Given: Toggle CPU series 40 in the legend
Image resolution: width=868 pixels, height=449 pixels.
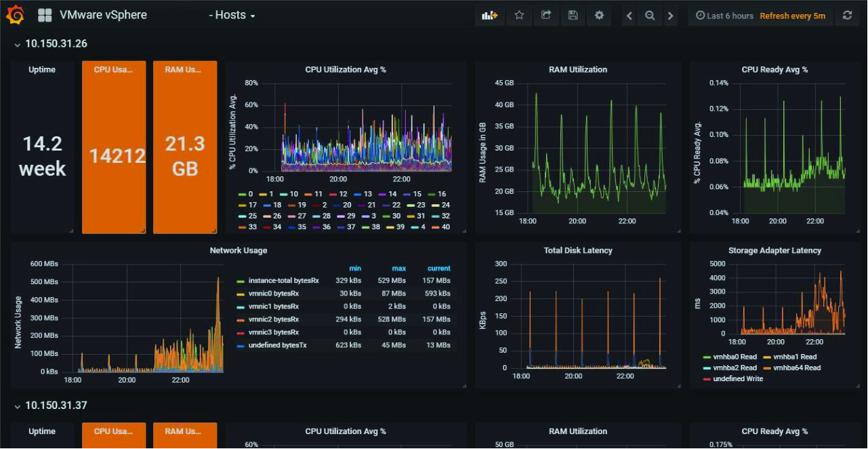Looking at the screenshot, I should [x=440, y=227].
